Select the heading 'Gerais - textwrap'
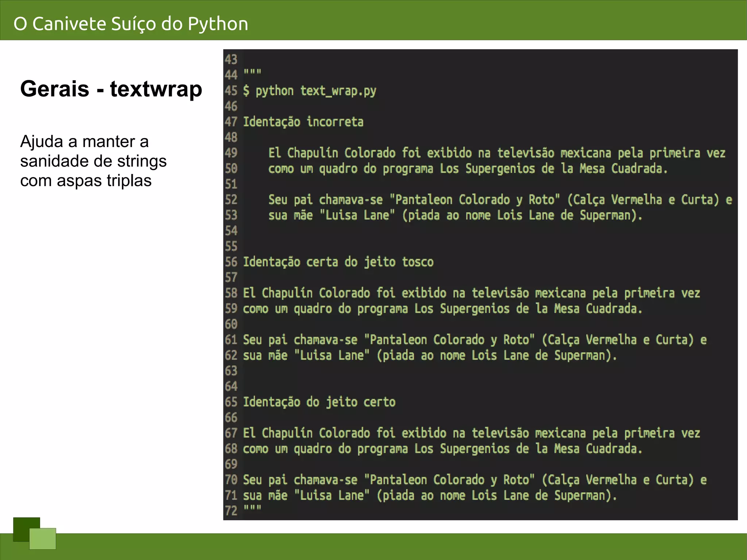The height and width of the screenshot is (560, 747). click(x=111, y=89)
